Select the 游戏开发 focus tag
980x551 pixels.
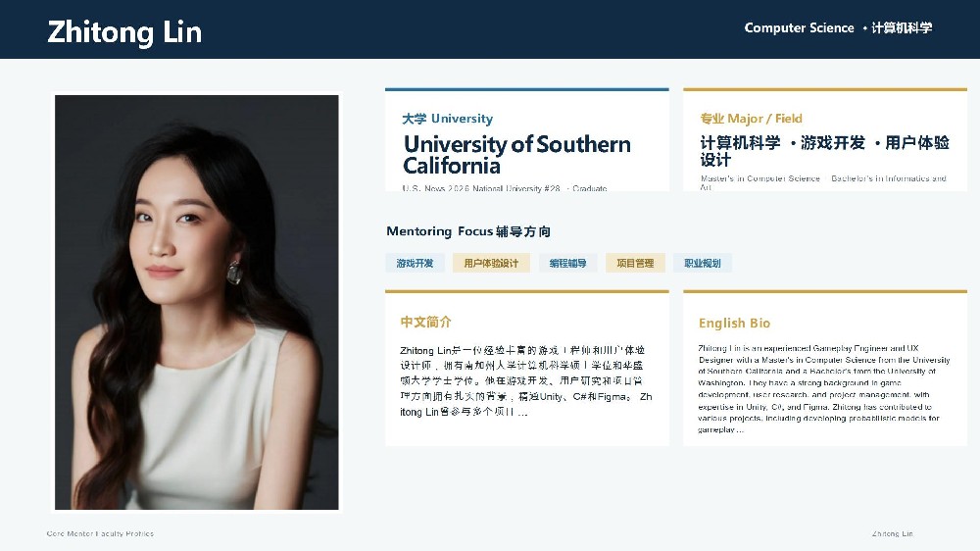coord(415,264)
